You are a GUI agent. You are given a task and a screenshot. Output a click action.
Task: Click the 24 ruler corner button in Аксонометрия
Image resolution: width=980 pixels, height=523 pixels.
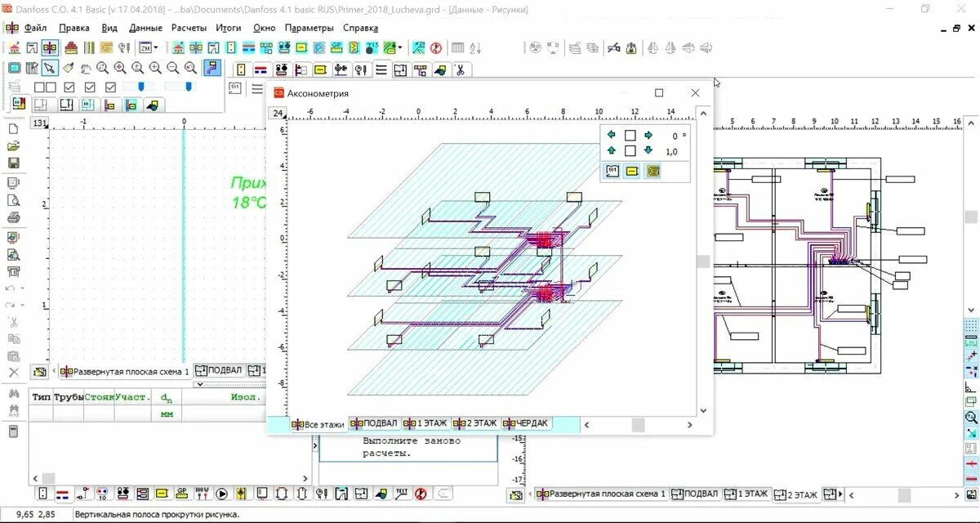278,114
